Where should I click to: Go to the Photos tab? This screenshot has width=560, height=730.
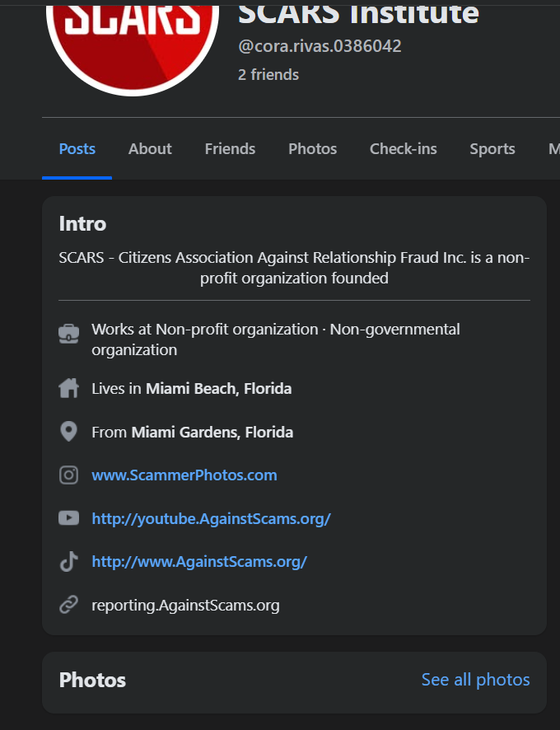pyautogui.click(x=312, y=149)
